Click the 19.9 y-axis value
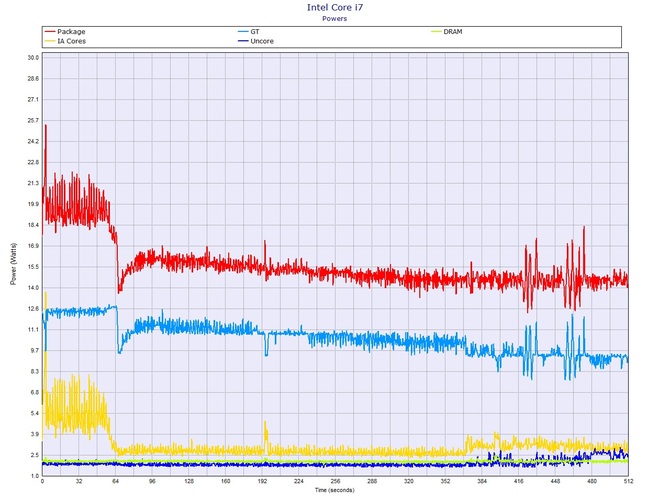The width and height of the screenshot is (670, 502). 33,204
